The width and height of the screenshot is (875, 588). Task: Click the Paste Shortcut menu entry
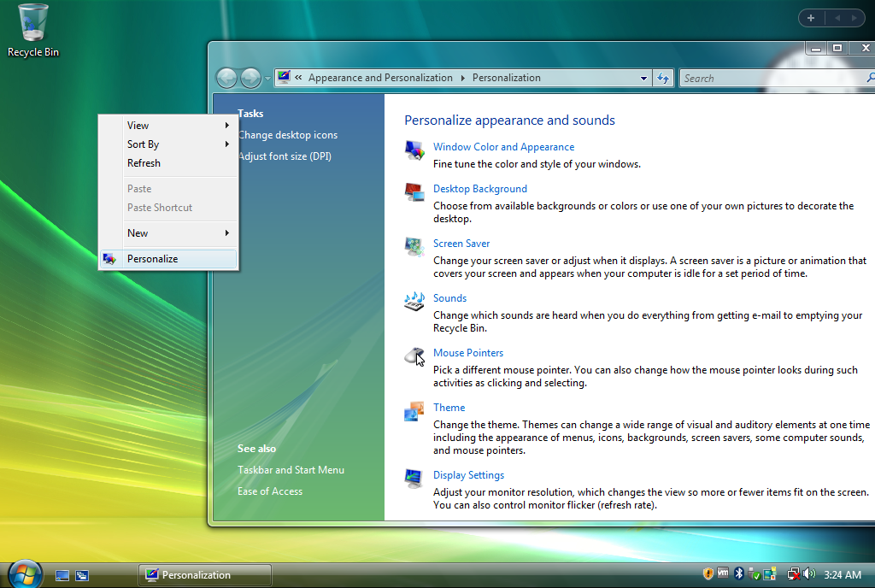coord(168,208)
